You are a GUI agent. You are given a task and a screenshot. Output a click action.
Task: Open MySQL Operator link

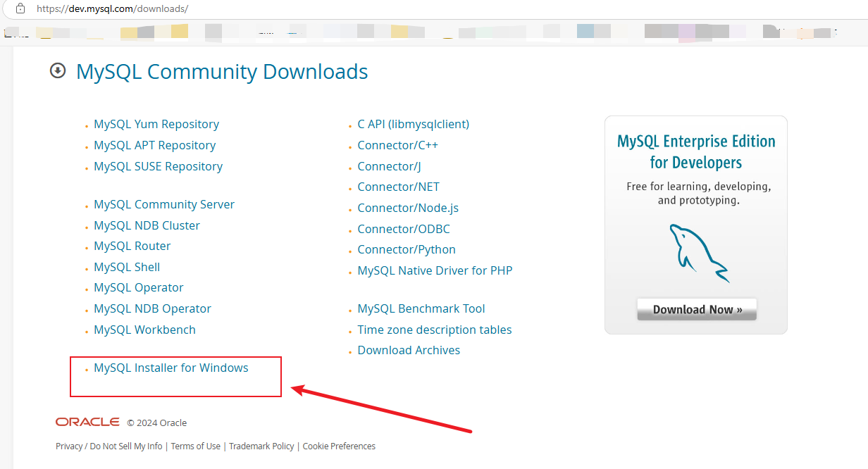tap(139, 287)
